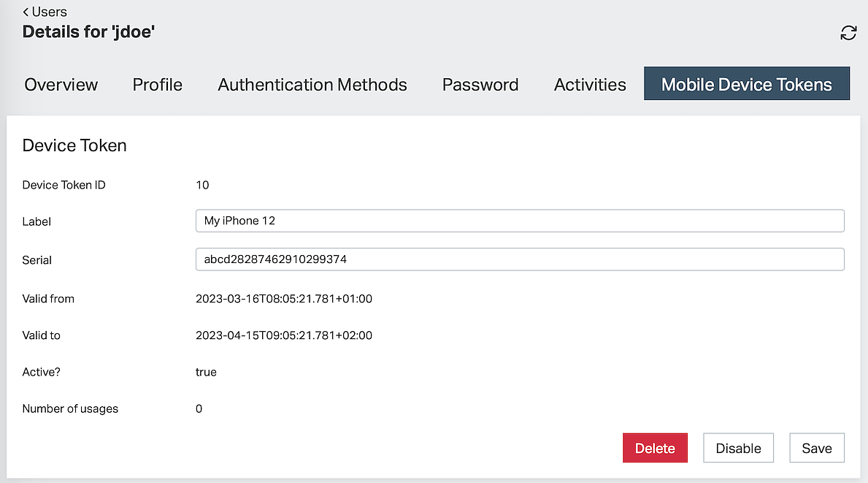Select the Mobile Device Tokens tab
This screenshot has width=868, height=483.
(746, 85)
